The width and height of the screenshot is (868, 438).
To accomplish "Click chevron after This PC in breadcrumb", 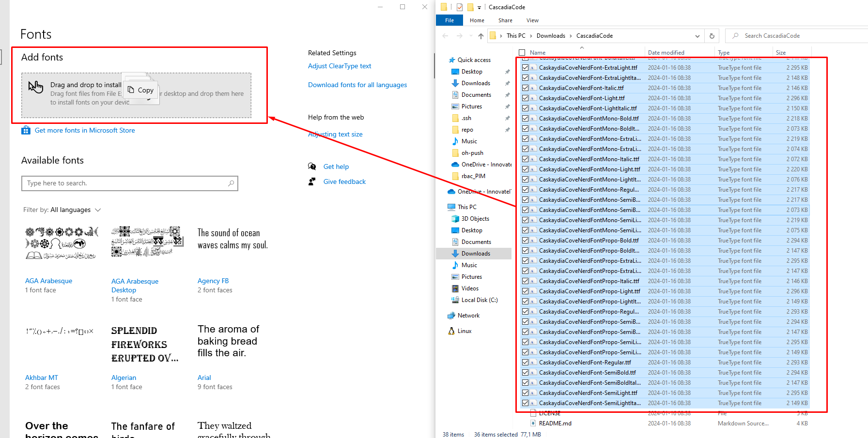I will (x=531, y=36).
